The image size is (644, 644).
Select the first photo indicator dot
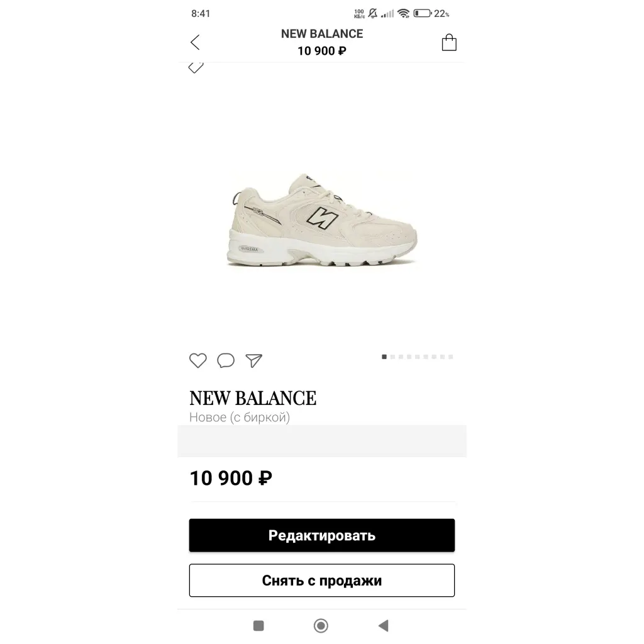click(x=384, y=357)
